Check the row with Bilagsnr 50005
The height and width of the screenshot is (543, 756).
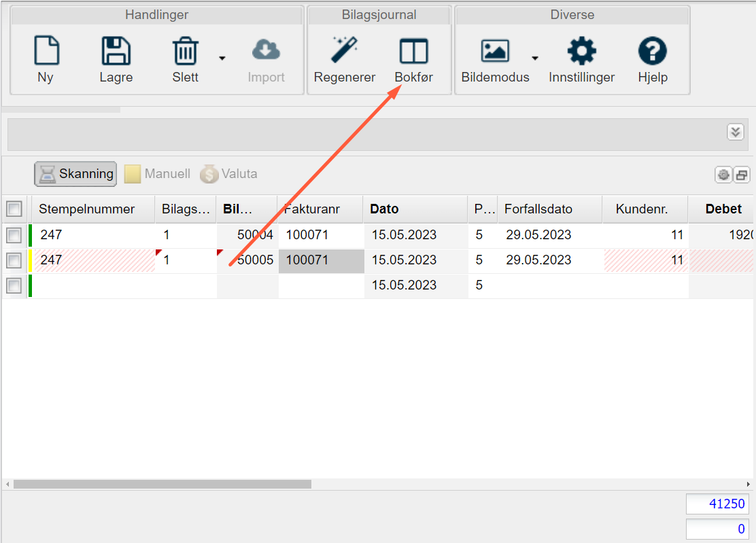pos(14,260)
